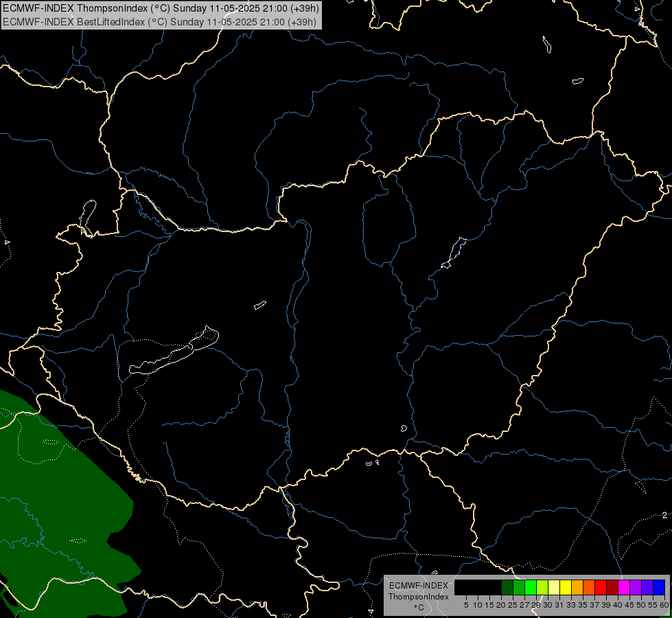This screenshot has width=672, height=618.
Task: Pick the dark green 20-25 legend swatch
Action: click(507, 587)
